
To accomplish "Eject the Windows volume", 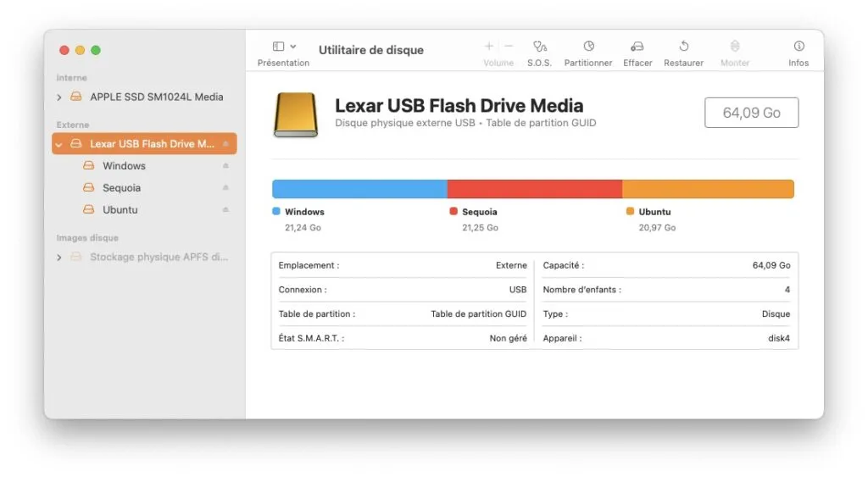I will (225, 165).
